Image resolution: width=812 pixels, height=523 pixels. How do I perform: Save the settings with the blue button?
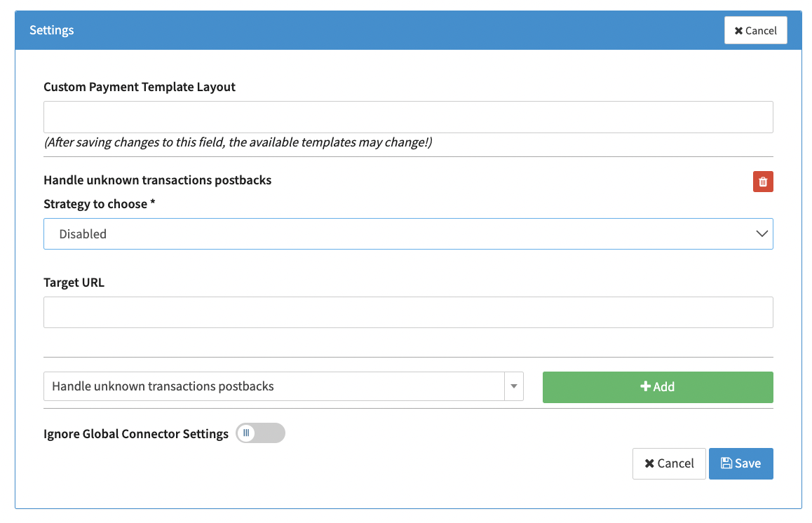(x=740, y=463)
